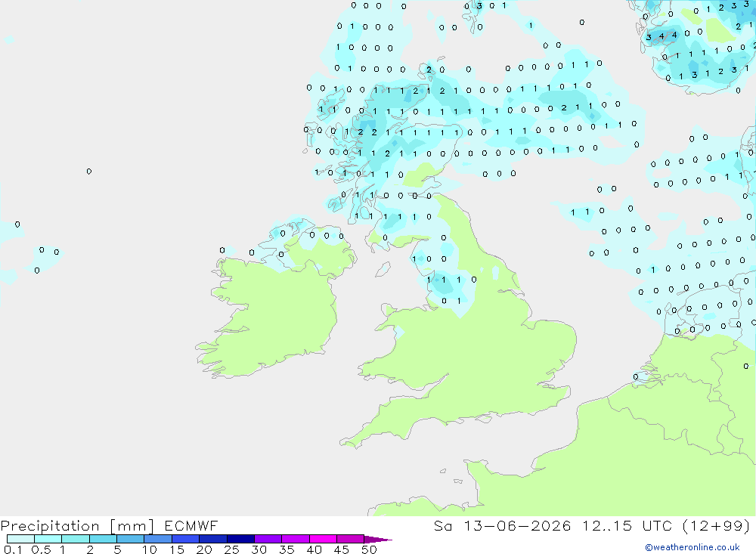Click the '20' legend scale label
Image resolution: width=756 pixels, height=554 pixels.
(x=204, y=549)
